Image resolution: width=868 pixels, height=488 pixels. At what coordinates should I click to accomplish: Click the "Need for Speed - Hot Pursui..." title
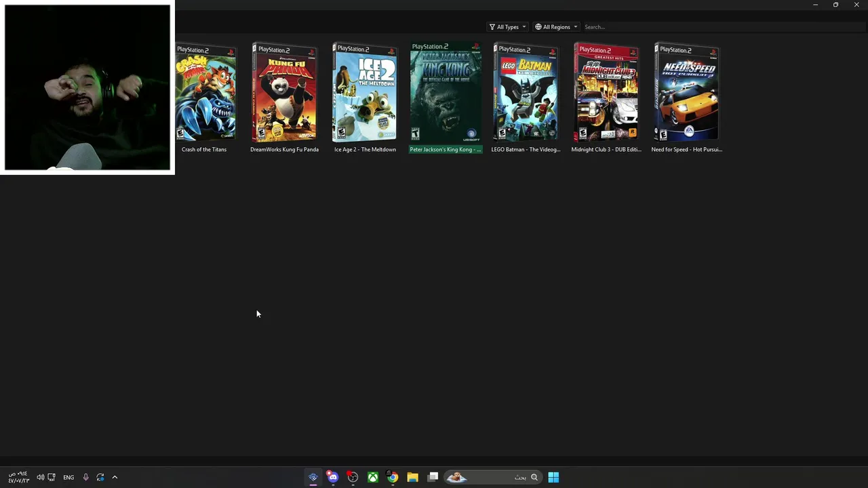[686, 149]
